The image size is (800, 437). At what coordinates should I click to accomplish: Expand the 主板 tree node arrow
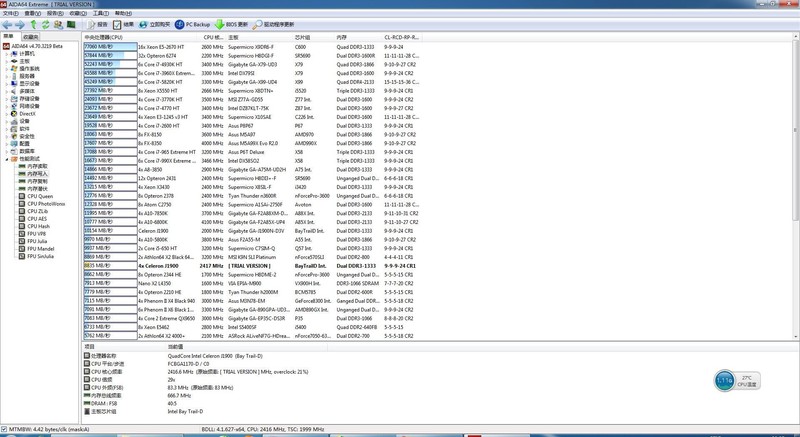[x=7, y=61]
